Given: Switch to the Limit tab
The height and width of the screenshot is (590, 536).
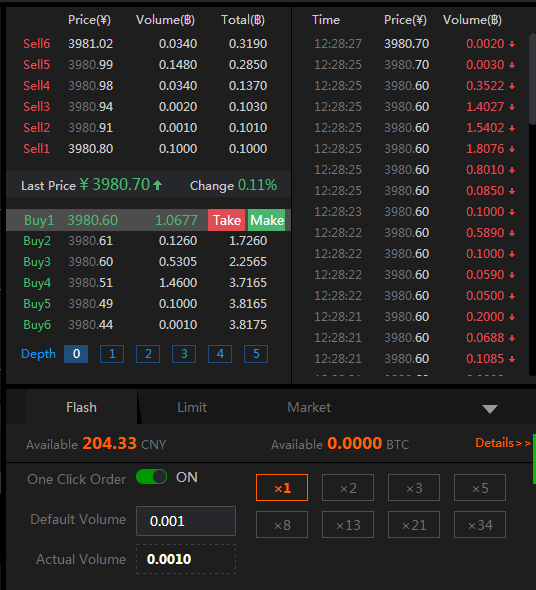Looking at the screenshot, I should tap(192, 407).
